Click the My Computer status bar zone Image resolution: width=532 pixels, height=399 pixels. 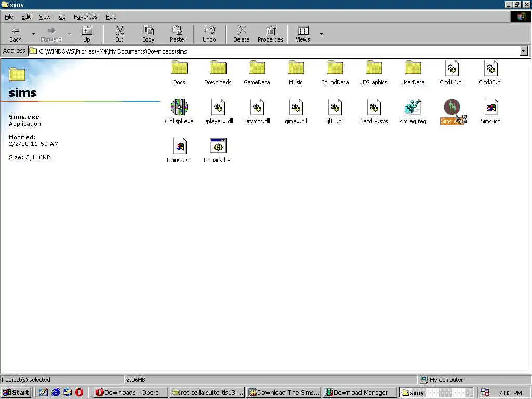click(x=474, y=380)
